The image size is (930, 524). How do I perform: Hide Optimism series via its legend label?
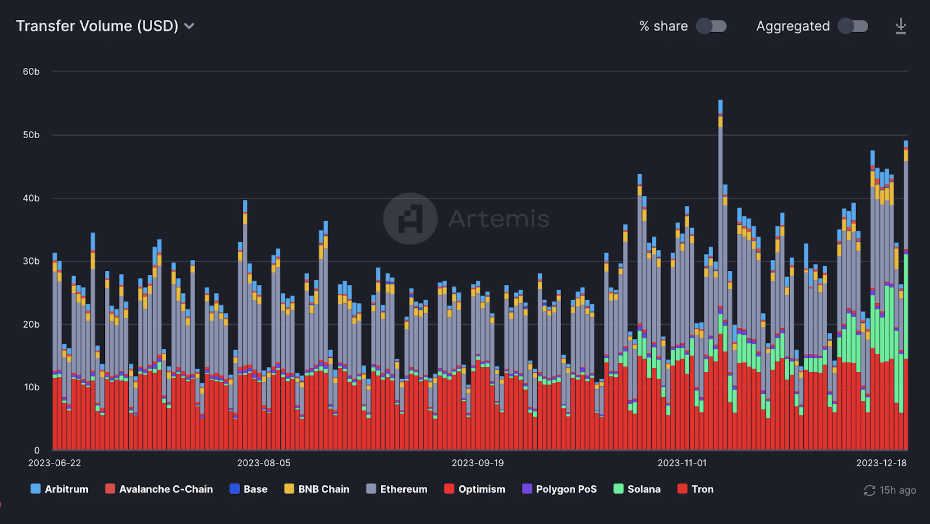coord(482,489)
